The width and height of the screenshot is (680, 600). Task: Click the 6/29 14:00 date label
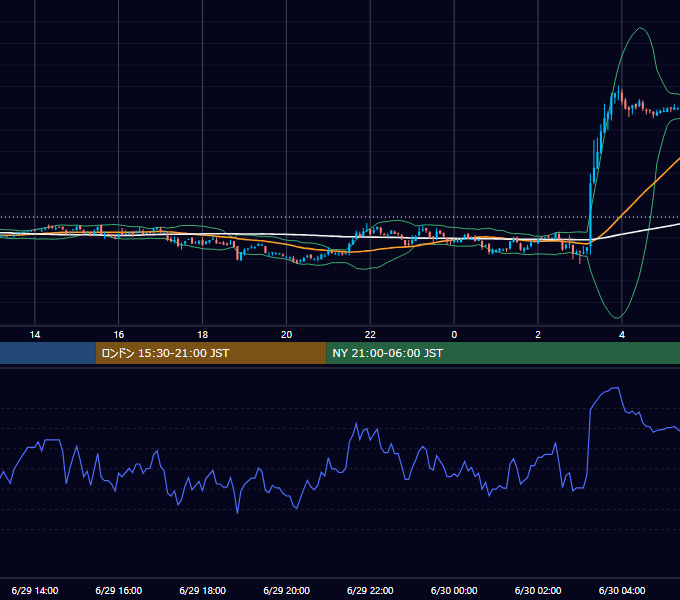click(x=35, y=590)
